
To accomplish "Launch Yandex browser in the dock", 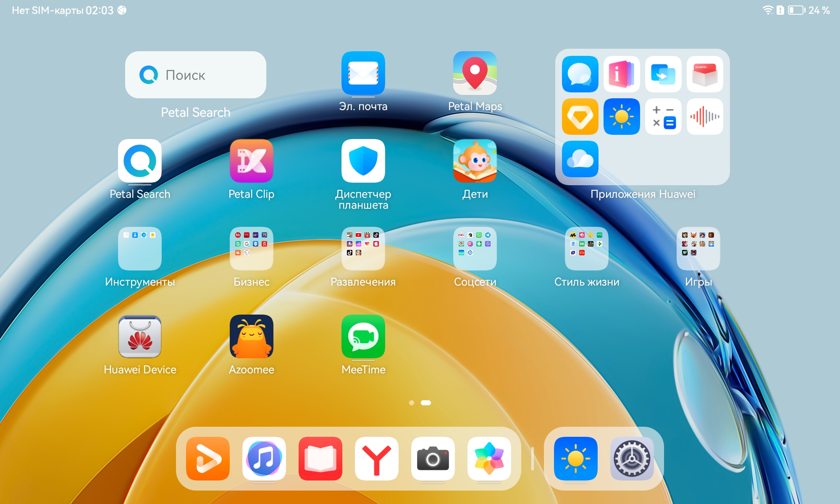I will point(376,459).
